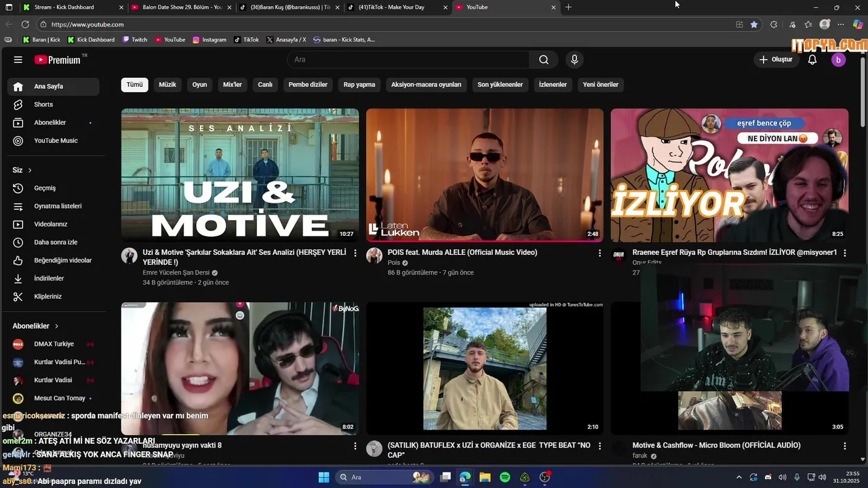Screen dimensions: 868x488
Task: Open Oynatma listeleri playlists
Action: point(54,206)
